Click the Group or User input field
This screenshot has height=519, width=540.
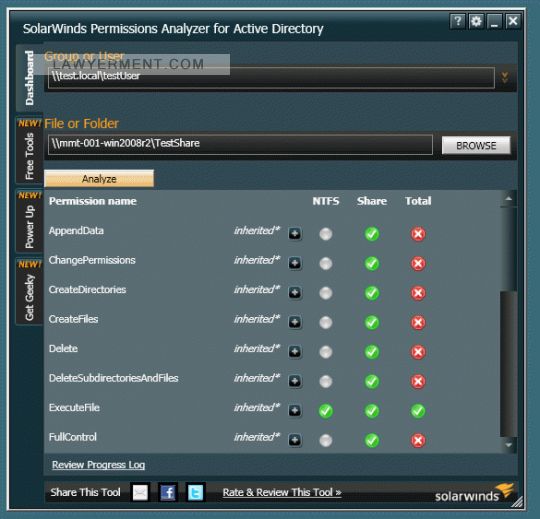coord(271,78)
